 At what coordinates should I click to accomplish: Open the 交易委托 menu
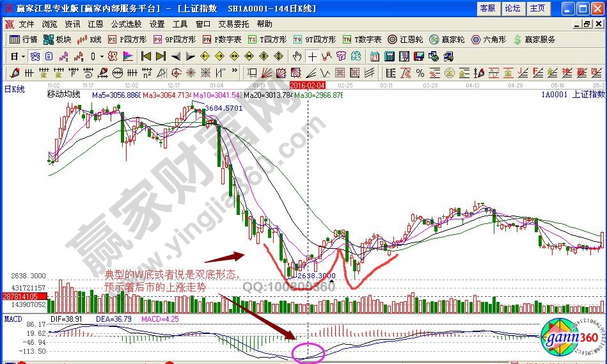pyautogui.click(x=233, y=24)
